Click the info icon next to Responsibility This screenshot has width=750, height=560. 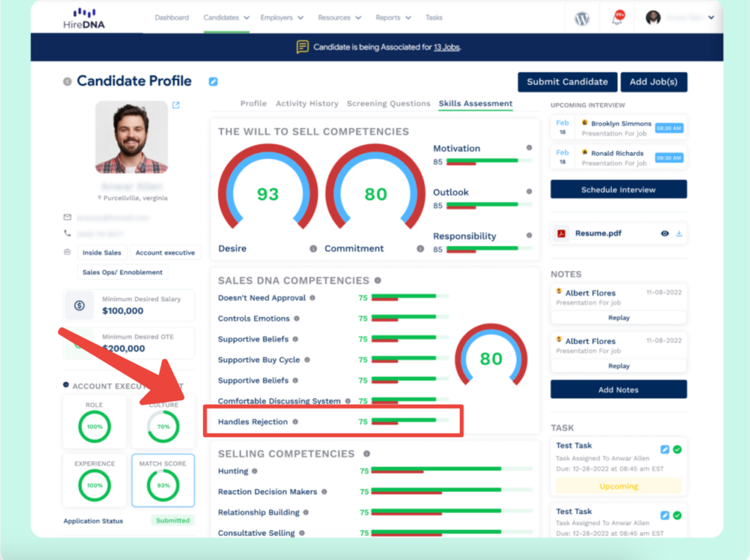pos(529,235)
